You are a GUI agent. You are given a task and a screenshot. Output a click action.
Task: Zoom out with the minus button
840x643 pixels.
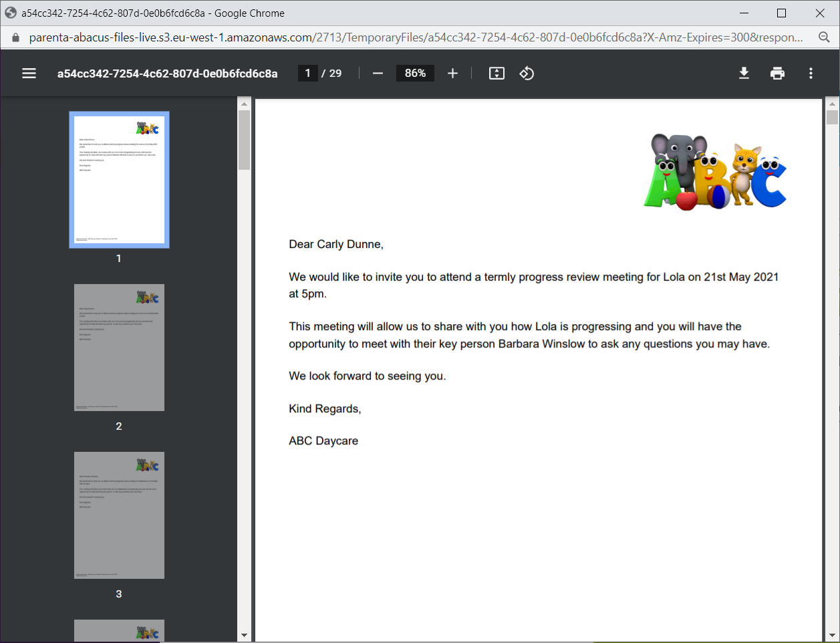pyautogui.click(x=378, y=74)
